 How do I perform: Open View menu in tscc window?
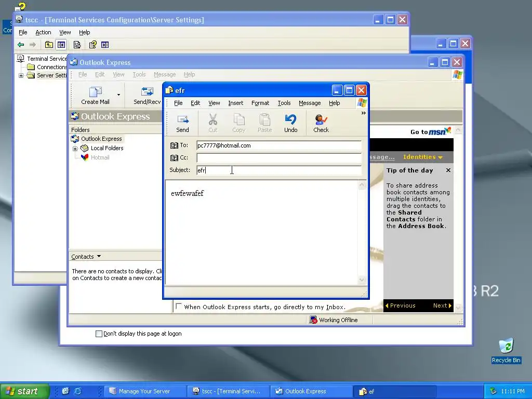click(65, 32)
